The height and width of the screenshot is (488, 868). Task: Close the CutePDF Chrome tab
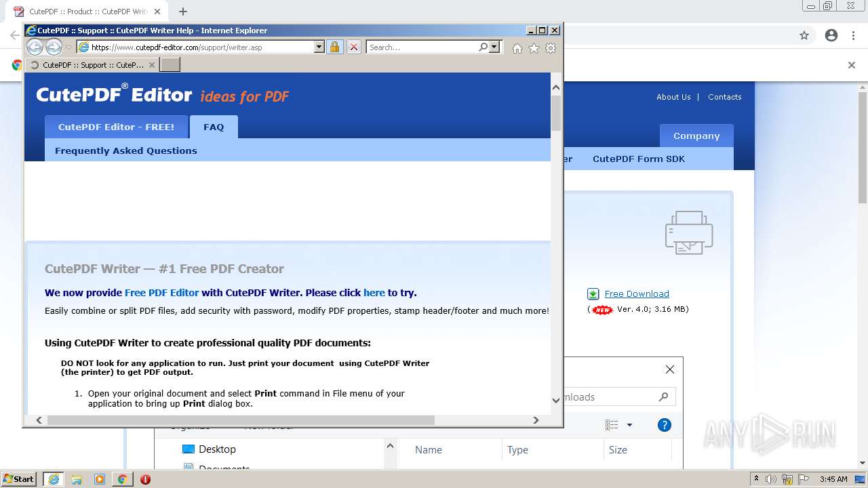click(x=157, y=12)
